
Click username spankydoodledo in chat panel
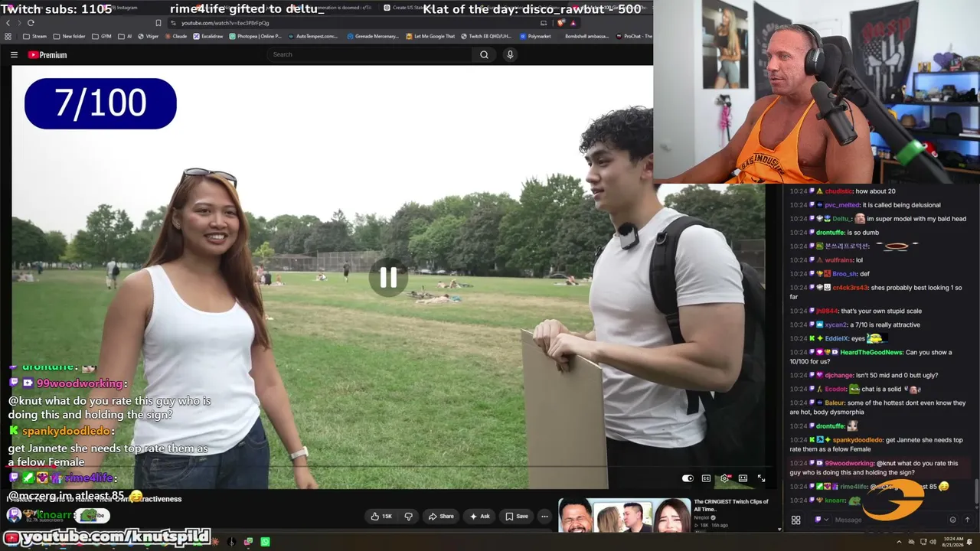pyautogui.click(x=856, y=440)
